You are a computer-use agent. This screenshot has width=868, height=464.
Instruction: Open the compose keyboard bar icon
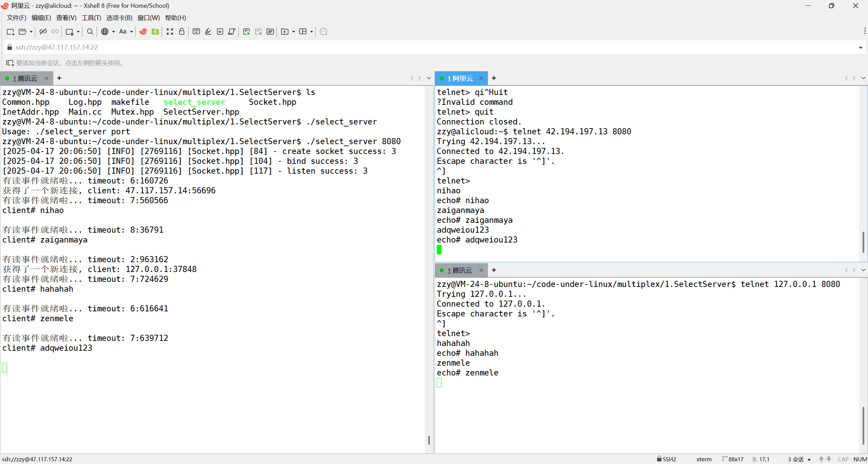[196, 32]
